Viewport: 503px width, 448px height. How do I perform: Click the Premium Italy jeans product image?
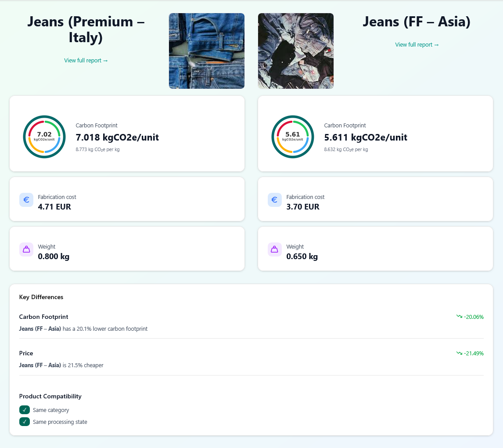click(207, 51)
